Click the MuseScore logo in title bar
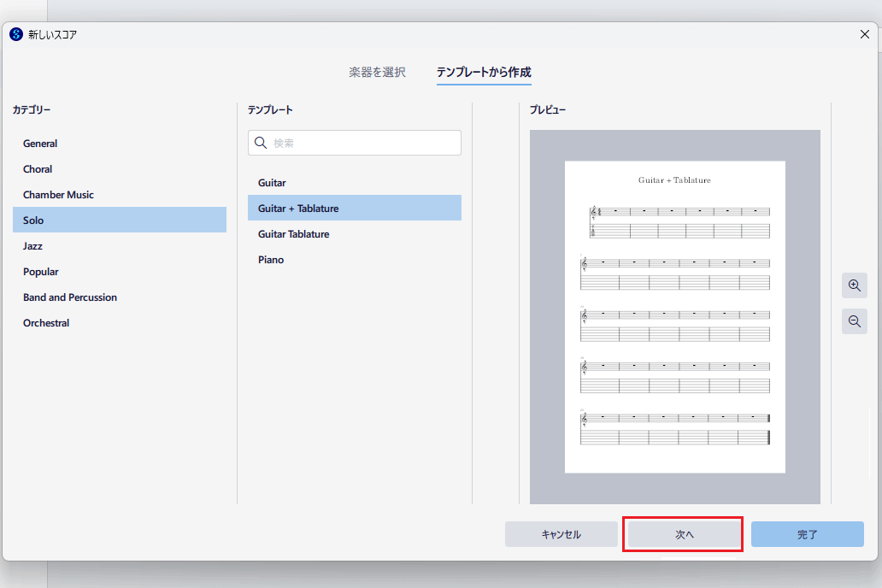The height and width of the screenshot is (588, 882). point(15,34)
